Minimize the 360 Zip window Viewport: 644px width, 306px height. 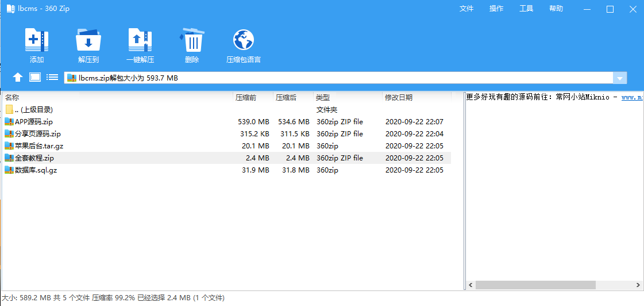coord(587,9)
